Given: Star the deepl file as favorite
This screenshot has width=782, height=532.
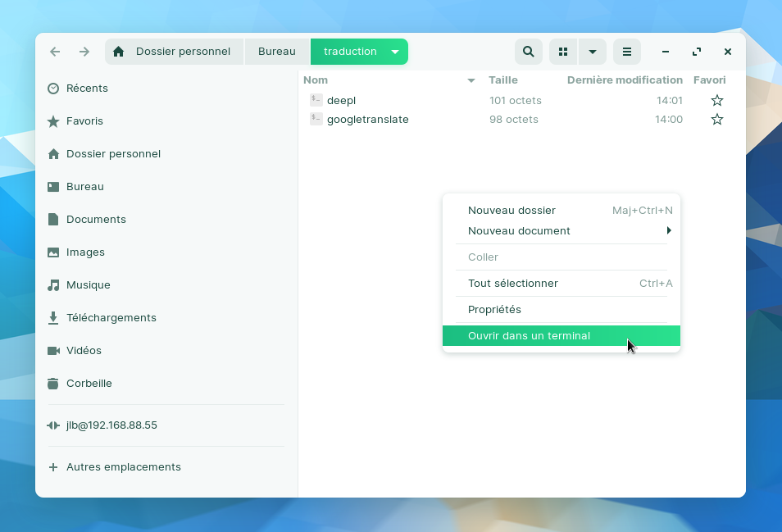Looking at the screenshot, I should click(x=717, y=100).
